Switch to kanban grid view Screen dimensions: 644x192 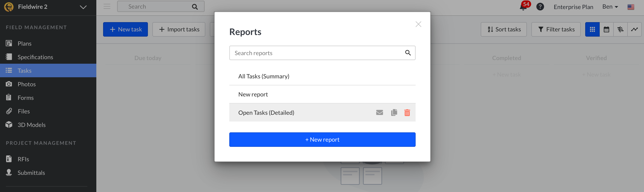coord(592,29)
